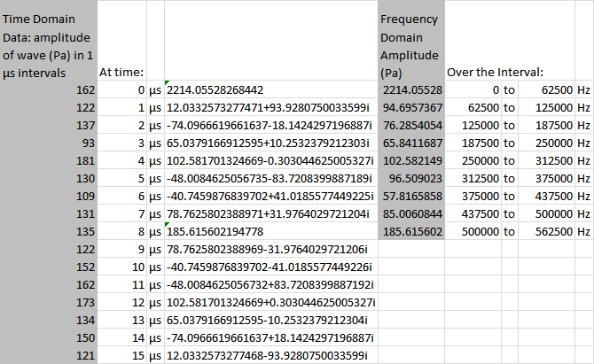Select time domain value 173
This screenshot has width=594, height=364.
pyautogui.click(x=49, y=302)
